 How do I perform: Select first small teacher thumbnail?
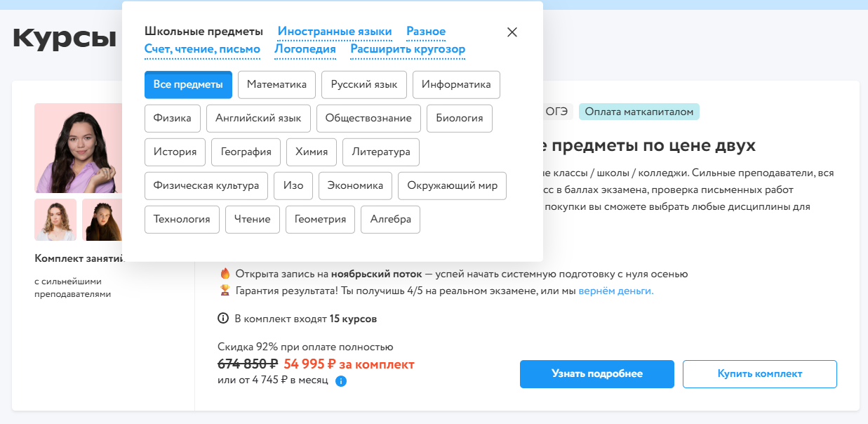coord(55,220)
